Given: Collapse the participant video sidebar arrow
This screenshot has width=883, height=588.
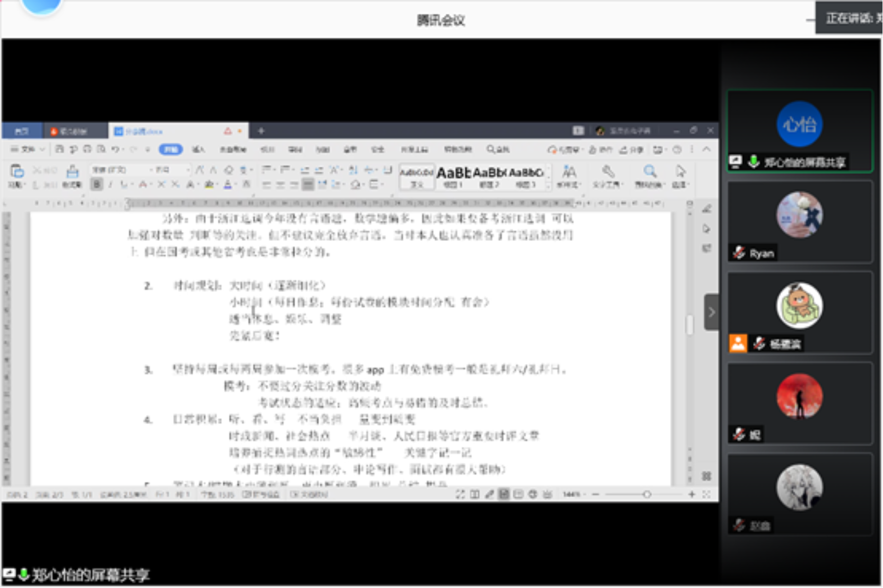Looking at the screenshot, I should 711,312.
